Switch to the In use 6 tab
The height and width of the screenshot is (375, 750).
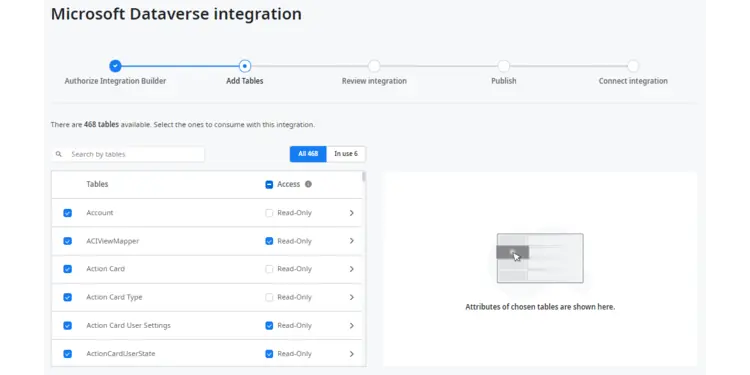[346, 154]
